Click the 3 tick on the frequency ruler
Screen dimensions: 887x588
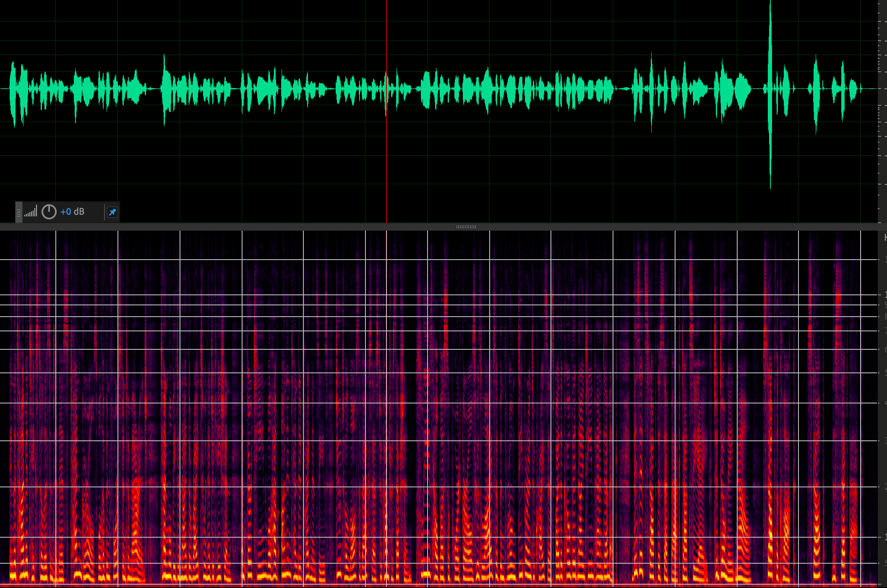(x=884, y=441)
